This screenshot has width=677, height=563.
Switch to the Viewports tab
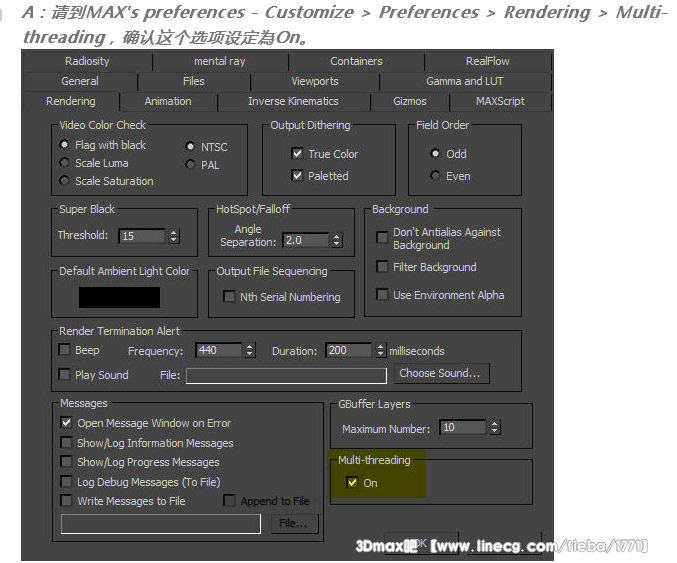pyautogui.click(x=315, y=81)
